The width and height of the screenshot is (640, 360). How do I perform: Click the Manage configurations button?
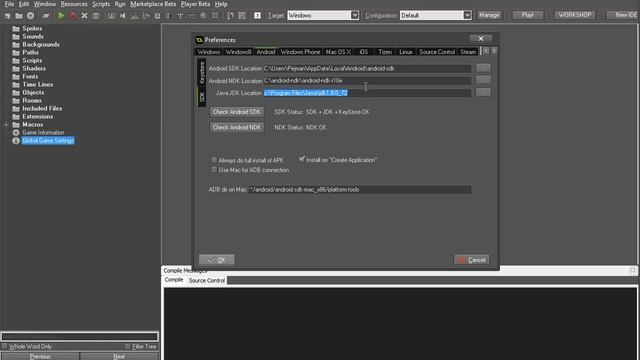pyautogui.click(x=489, y=15)
